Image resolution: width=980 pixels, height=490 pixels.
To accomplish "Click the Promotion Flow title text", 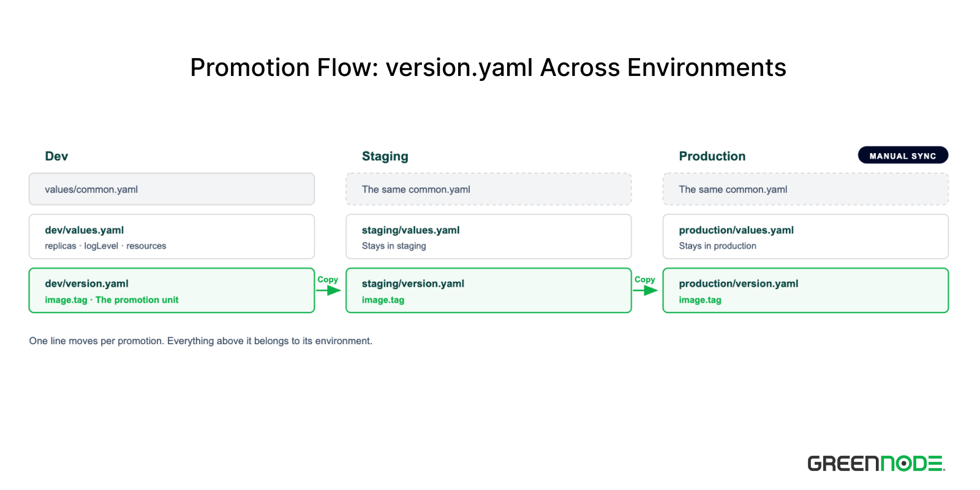I will [488, 67].
